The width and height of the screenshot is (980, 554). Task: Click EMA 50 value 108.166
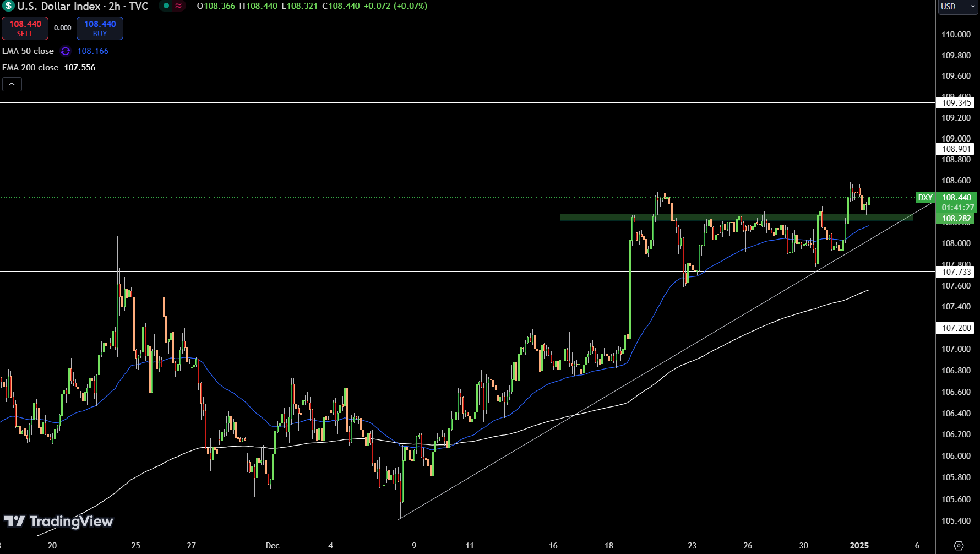[93, 51]
